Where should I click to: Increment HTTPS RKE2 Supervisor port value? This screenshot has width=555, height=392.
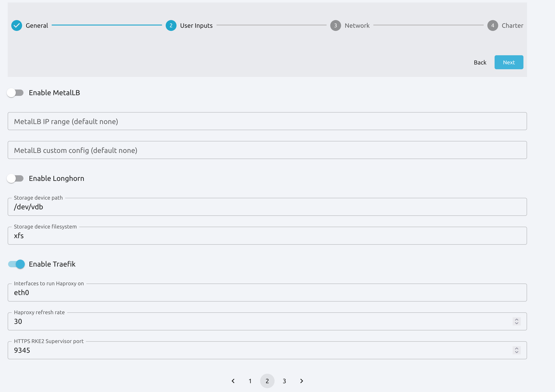(517, 348)
